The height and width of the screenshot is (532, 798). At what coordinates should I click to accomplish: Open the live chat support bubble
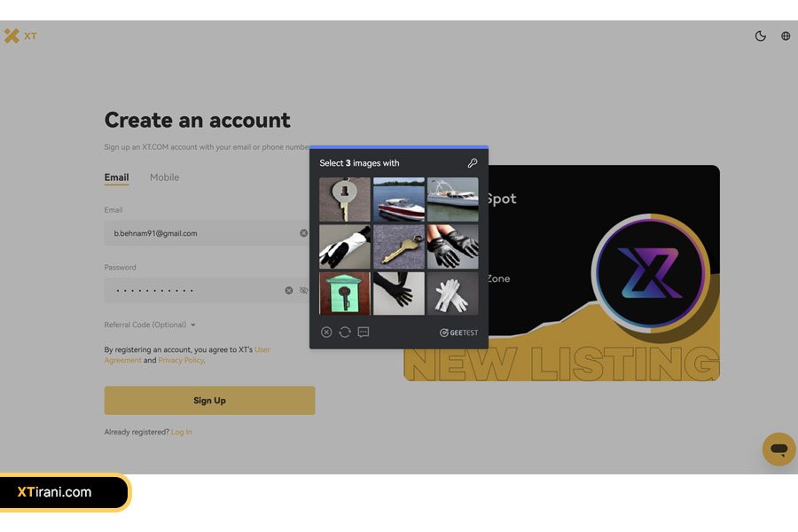(778, 449)
